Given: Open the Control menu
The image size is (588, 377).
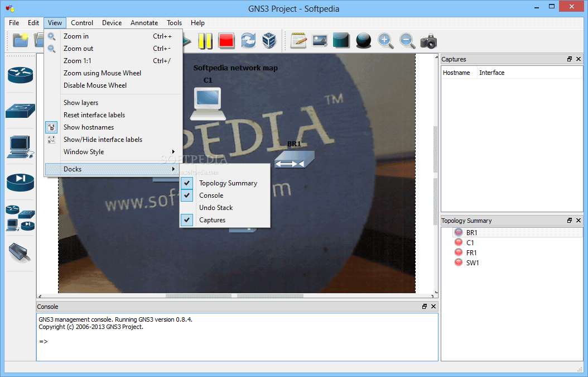Looking at the screenshot, I should [x=82, y=23].
